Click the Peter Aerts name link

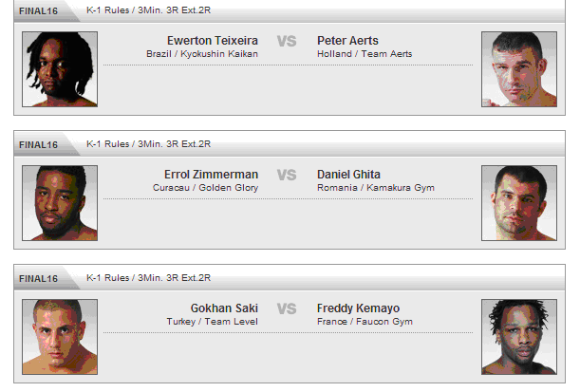coord(347,40)
